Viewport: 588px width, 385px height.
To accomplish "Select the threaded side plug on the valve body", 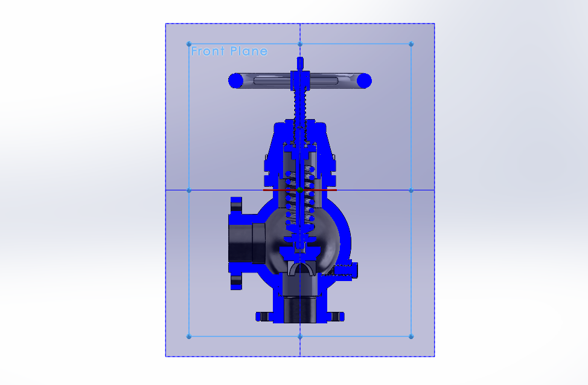I will point(345,270).
